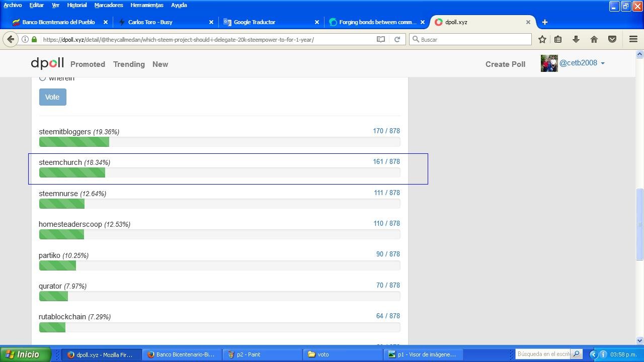Click the scrollbar down arrow
Image resolution: width=644 pixels, height=362 pixels.
click(x=639, y=340)
